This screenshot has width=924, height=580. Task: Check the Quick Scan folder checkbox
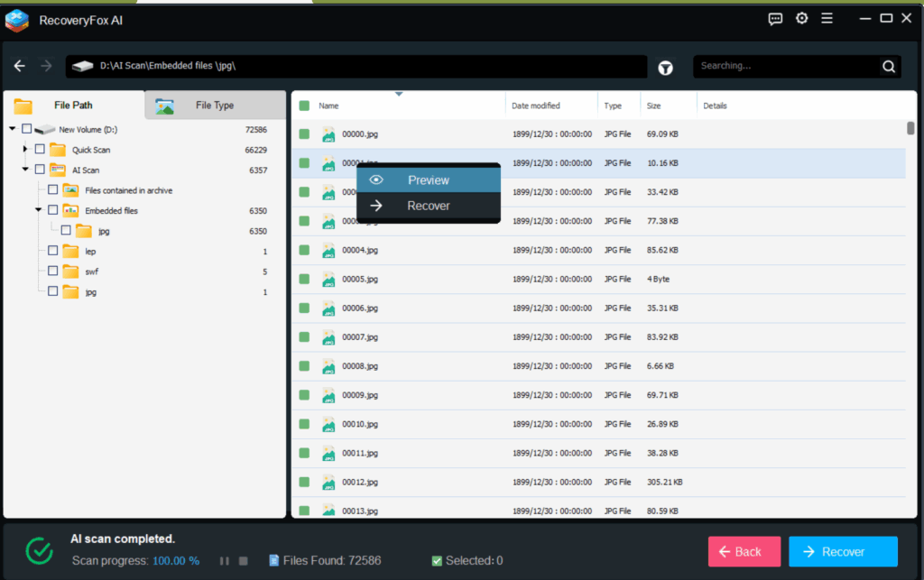click(40, 150)
